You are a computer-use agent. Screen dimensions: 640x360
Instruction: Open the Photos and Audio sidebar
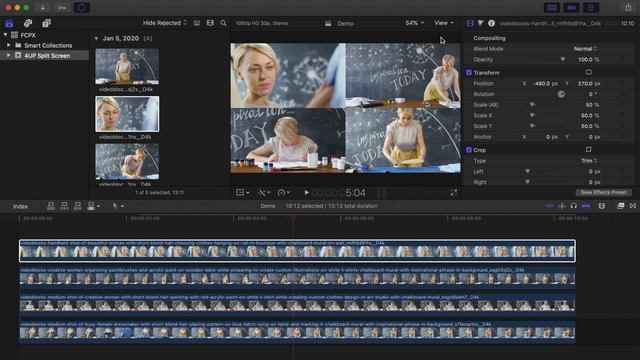point(28,23)
